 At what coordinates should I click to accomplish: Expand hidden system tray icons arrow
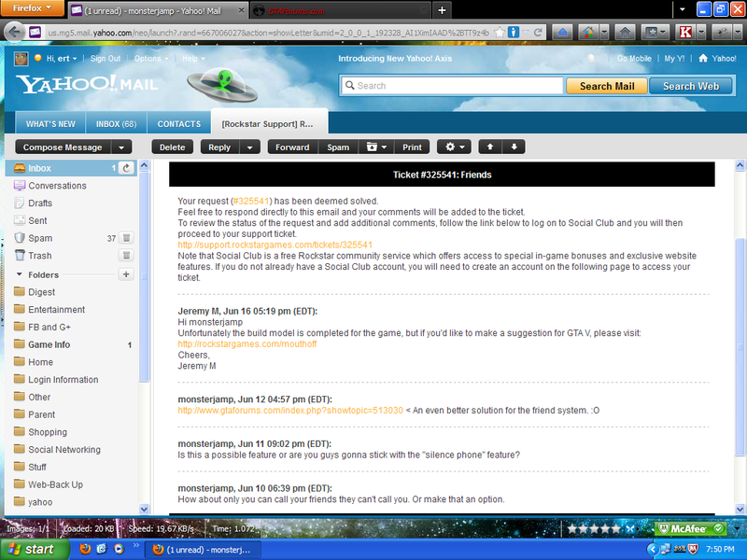coord(651,550)
